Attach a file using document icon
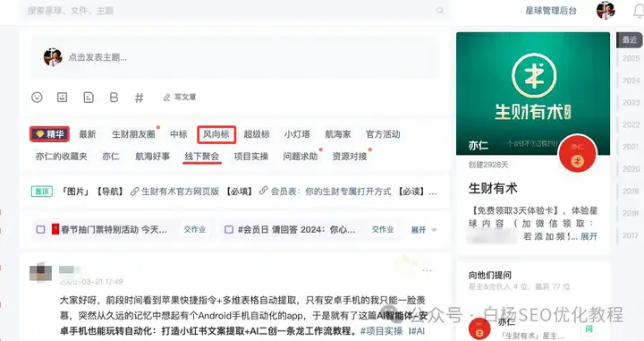Viewport: 644px width, 341px height. coord(89,98)
